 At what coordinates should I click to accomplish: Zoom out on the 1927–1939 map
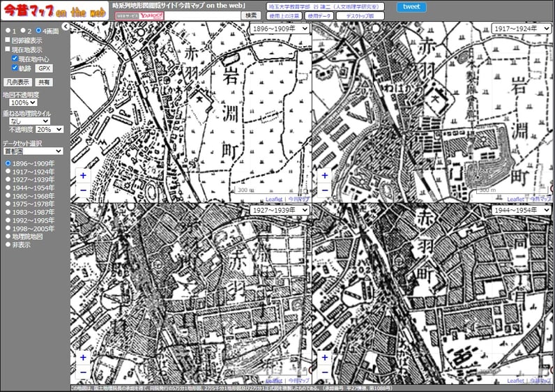[x=82, y=370]
